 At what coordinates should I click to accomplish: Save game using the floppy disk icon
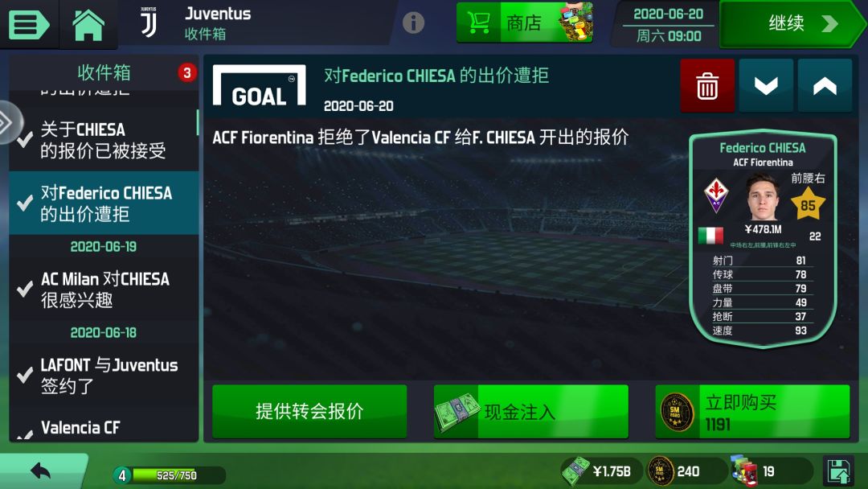pos(840,471)
